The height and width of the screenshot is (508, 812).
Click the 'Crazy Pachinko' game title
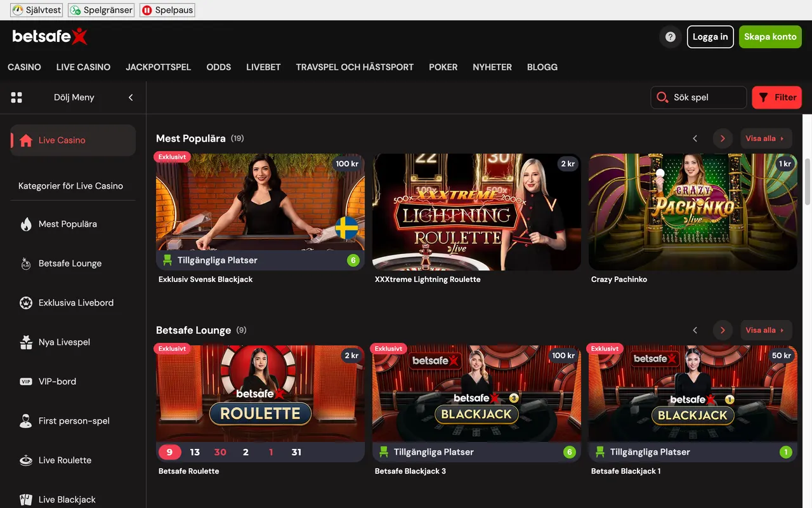[619, 279]
